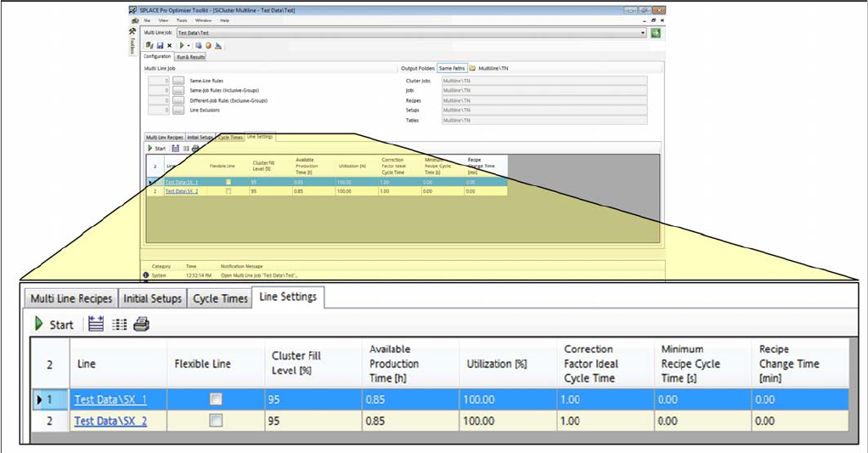Open the Tools menu
The height and width of the screenshot is (453, 868).
(x=182, y=20)
